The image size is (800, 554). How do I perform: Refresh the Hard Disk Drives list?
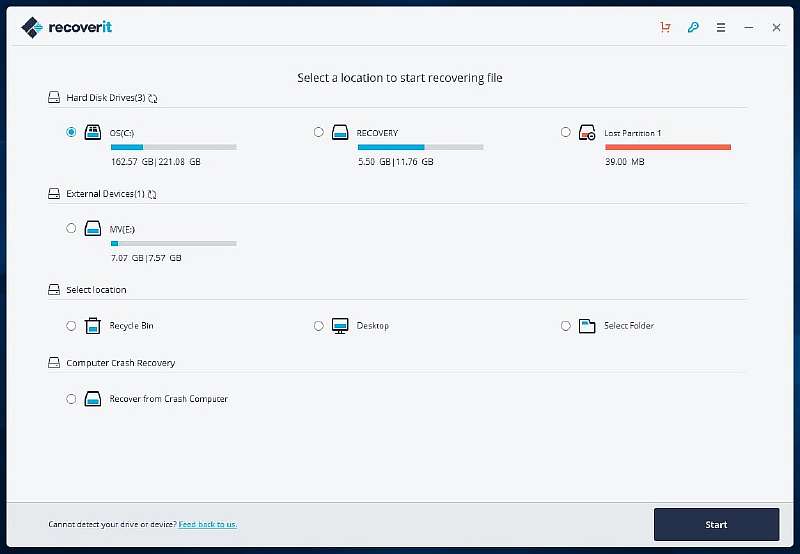[153, 99]
